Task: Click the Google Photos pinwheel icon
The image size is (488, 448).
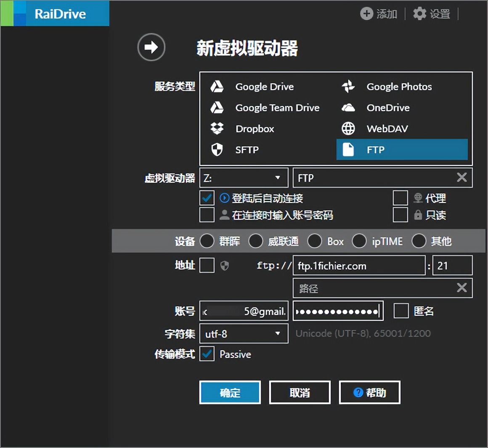Action: coord(348,87)
